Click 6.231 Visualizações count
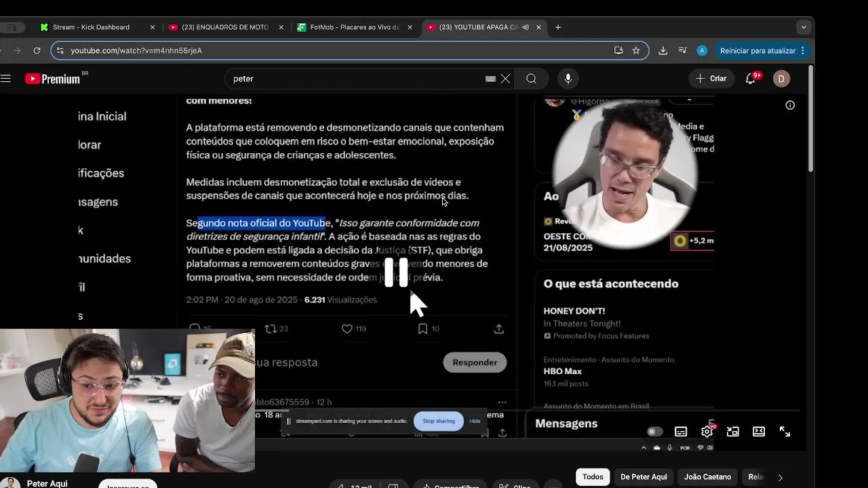This screenshot has width=868, height=488. pyautogui.click(x=340, y=300)
